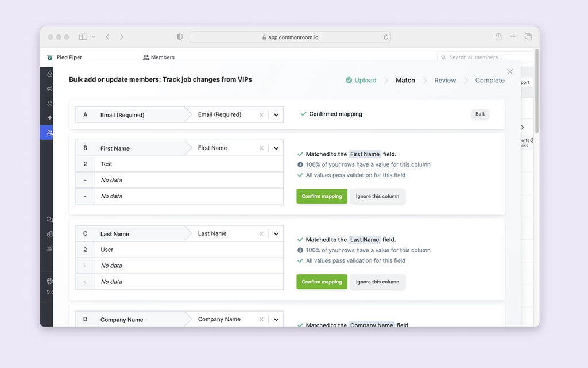
Task: Select the Review step in the progress bar
Action: click(x=445, y=80)
